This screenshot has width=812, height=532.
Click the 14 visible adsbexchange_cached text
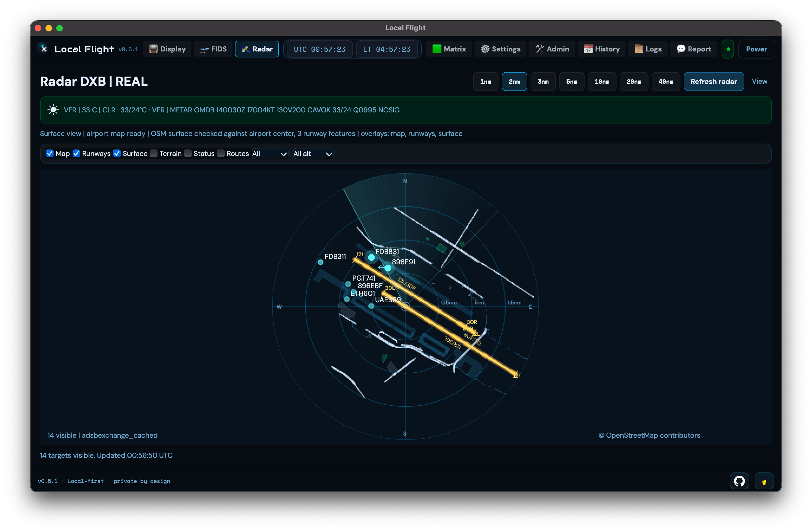103,435
